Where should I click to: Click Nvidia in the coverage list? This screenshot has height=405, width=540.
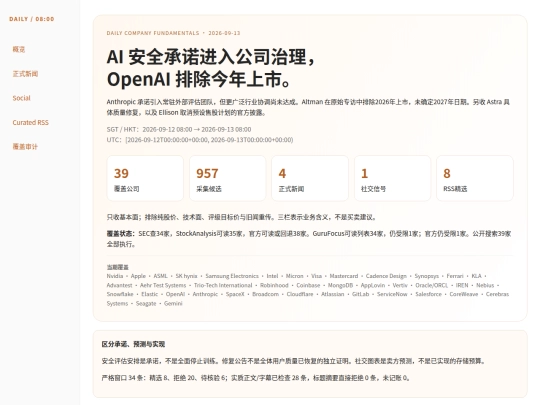[x=115, y=276]
